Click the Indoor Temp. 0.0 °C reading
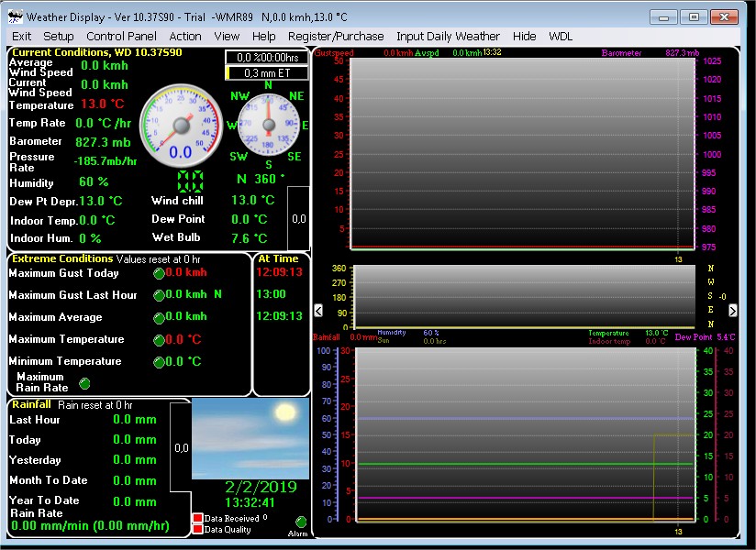This screenshot has height=550, width=756. (96, 221)
